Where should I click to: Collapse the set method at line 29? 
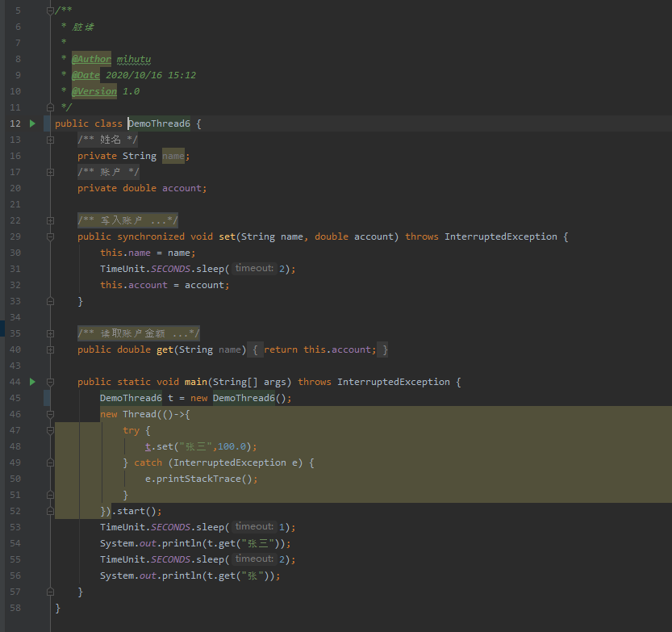[50, 236]
